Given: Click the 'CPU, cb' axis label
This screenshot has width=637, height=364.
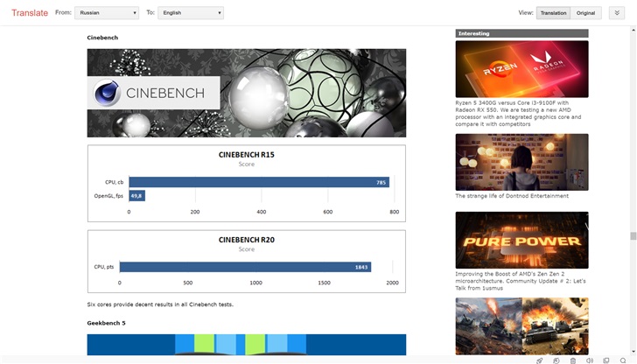Looking at the screenshot, I should (x=114, y=182).
